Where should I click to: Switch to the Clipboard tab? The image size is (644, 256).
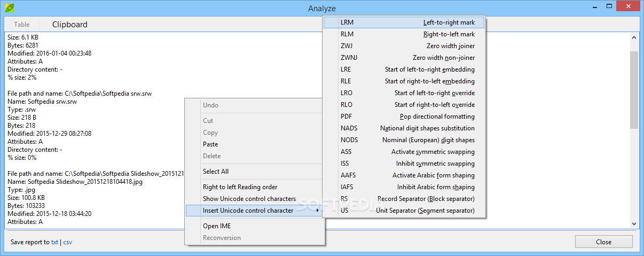pos(70,25)
